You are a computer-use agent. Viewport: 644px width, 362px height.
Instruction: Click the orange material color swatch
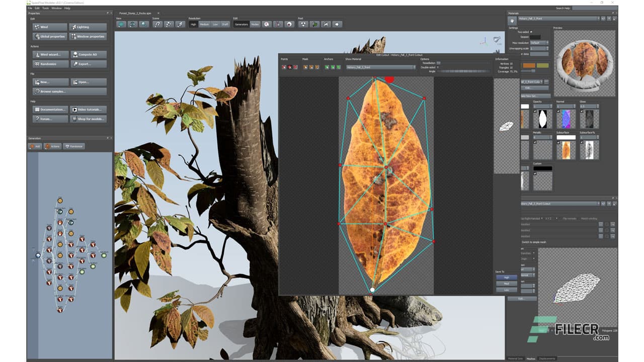tap(528, 65)
